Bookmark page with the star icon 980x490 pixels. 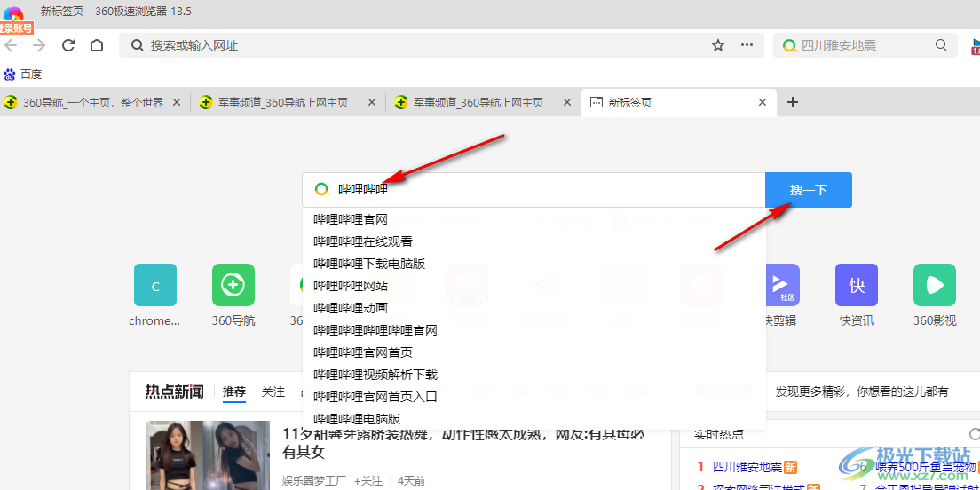pos(718,45)
